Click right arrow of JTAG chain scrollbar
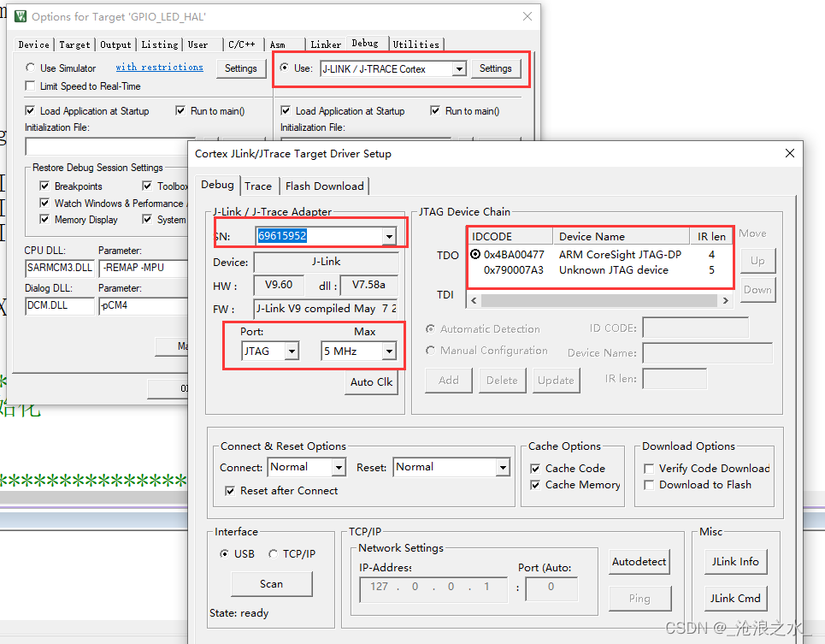The image size is (825, 644). 726,300
